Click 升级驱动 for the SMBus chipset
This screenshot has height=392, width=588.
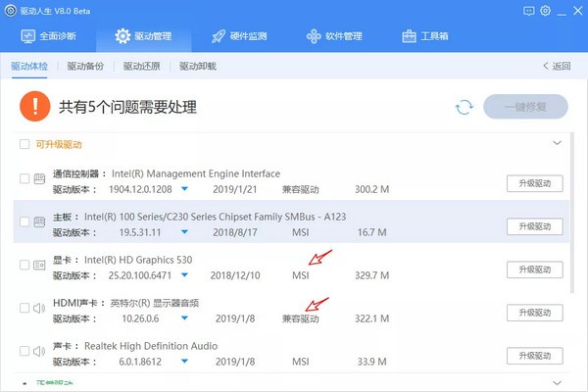click(x=535, y=226)
